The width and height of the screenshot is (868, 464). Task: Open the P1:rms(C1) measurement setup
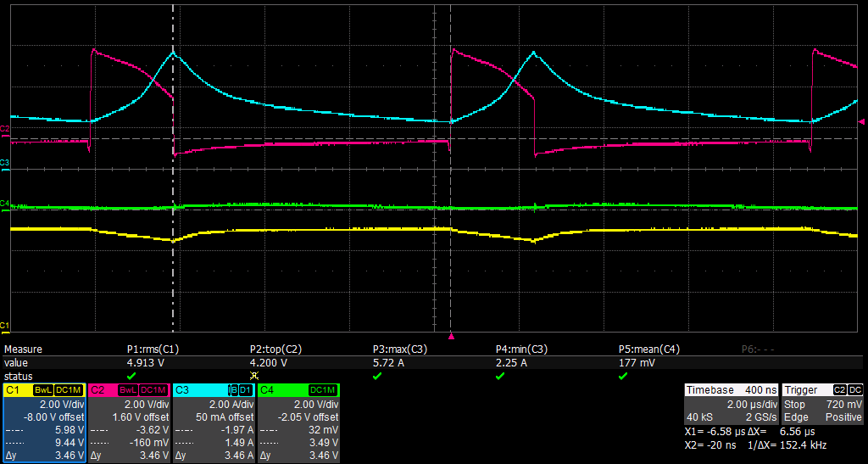(153, 349)
